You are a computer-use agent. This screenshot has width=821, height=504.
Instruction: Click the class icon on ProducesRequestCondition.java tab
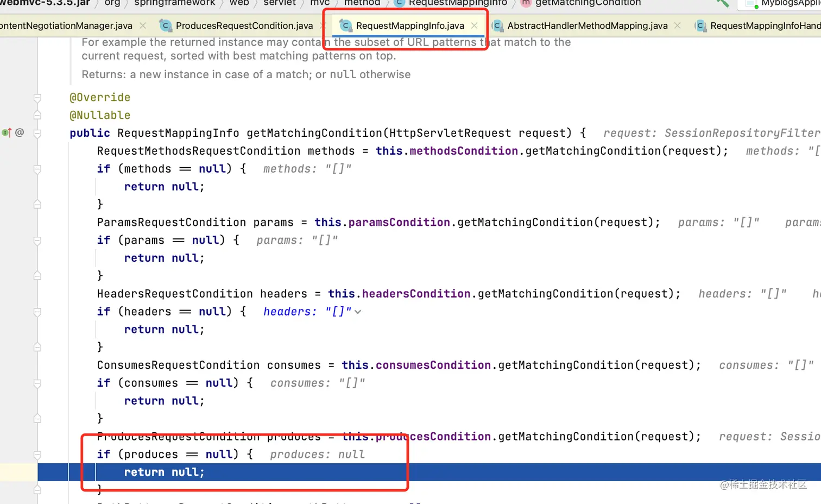[x=165, y=26]
